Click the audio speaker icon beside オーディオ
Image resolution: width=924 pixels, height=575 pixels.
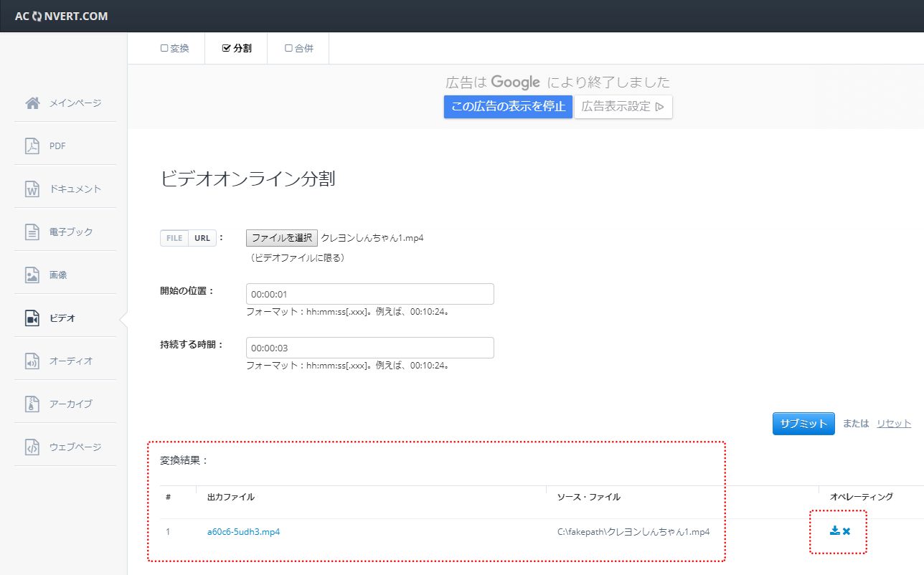[x=32, y=361]
